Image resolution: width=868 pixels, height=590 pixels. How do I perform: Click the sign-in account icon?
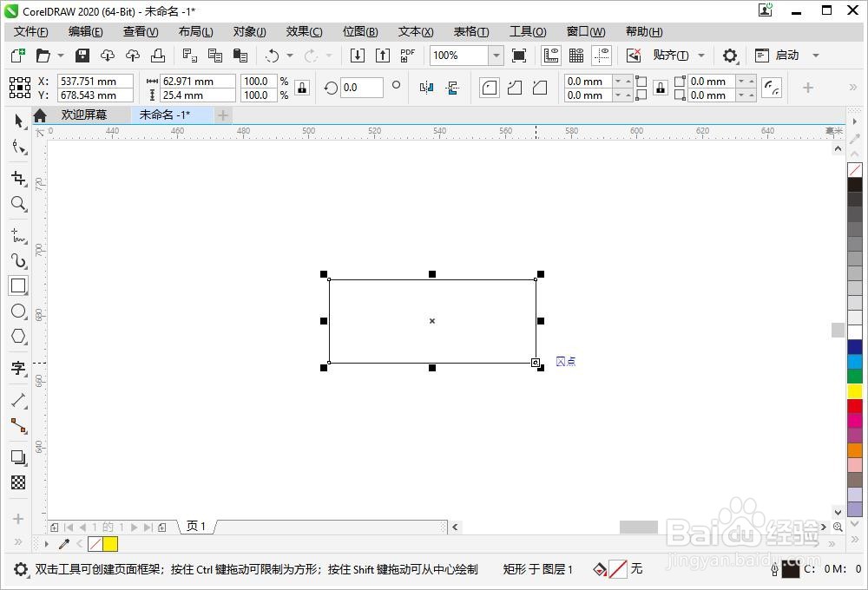click(765, 10)
